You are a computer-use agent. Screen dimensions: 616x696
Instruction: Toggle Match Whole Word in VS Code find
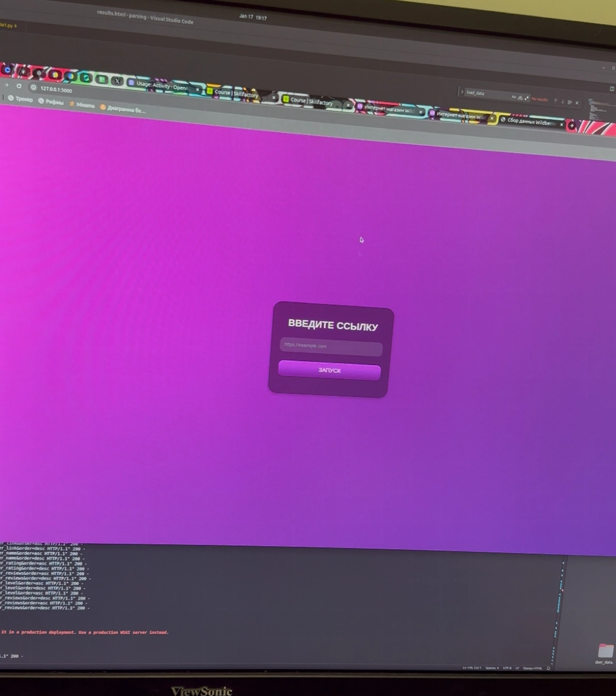520,98
